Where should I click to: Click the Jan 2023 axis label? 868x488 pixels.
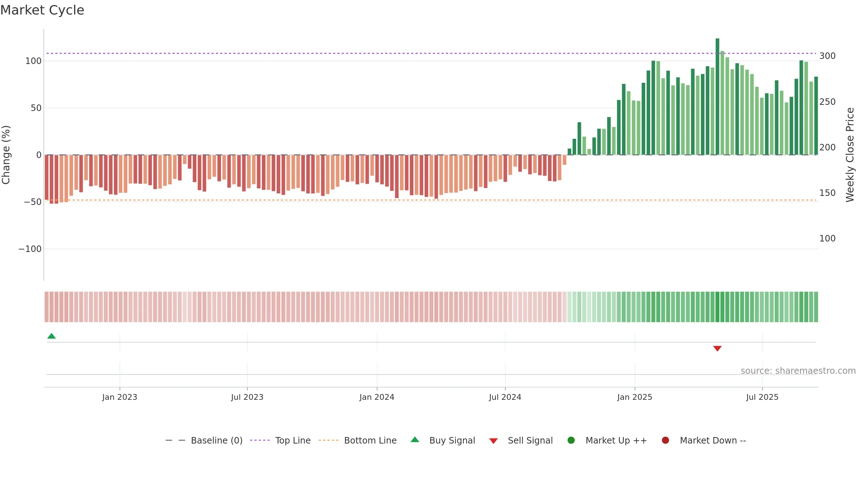coord(120,397)
